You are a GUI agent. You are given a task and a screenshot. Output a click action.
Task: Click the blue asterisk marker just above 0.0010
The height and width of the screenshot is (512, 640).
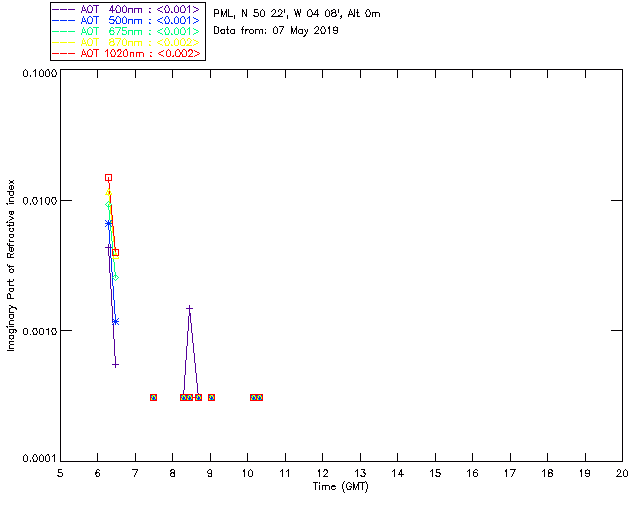click(116, 322)
